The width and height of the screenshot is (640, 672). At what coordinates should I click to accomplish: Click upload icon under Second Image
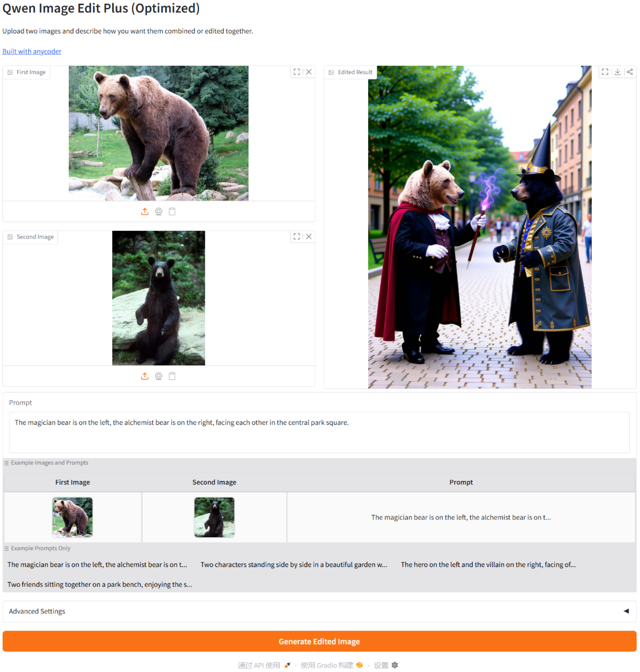point(145,376)
